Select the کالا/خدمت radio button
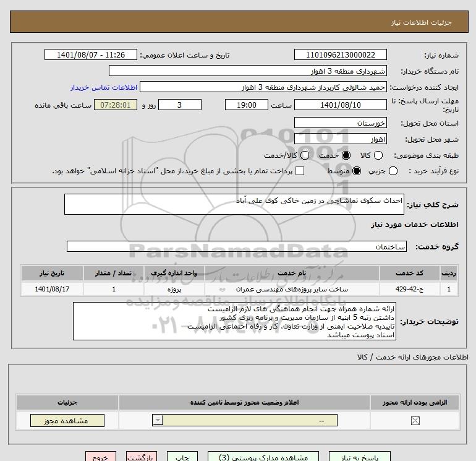The width and height of the screenshot is (476, 461). click(x=305, y=155)
